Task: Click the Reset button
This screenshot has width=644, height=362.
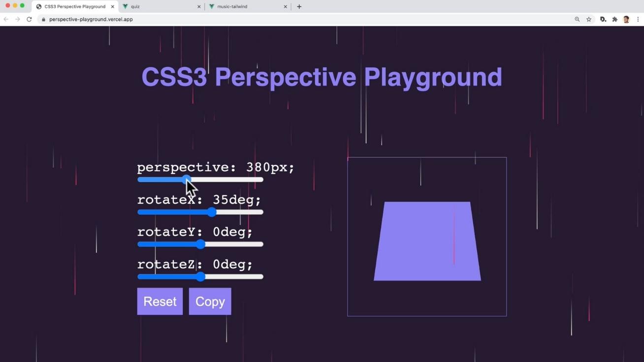Action: point(160,301)
